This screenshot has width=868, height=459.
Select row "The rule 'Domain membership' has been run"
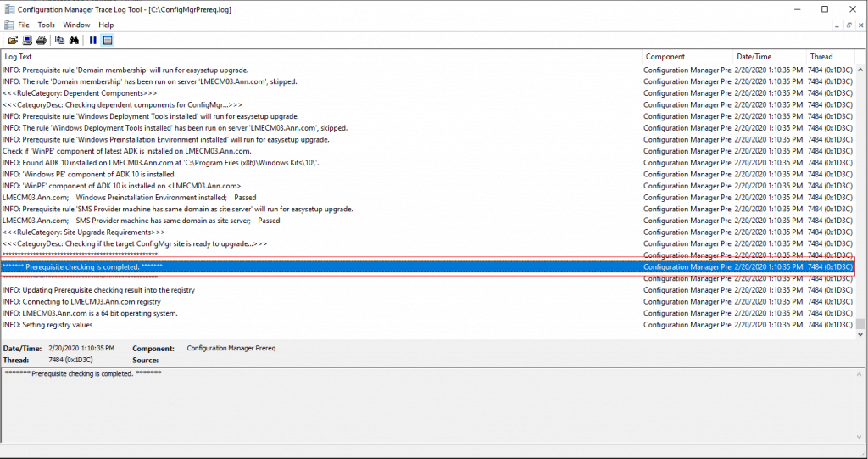click(x=428, y=81)
